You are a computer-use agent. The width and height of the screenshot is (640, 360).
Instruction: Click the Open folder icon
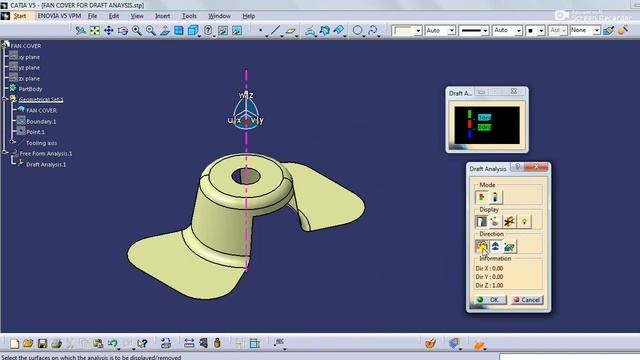[28, 344]
